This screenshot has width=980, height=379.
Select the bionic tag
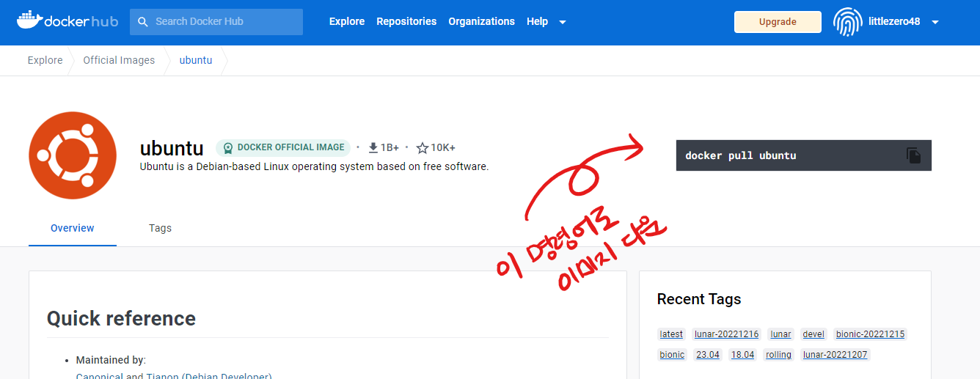click(x=672, y=355)
